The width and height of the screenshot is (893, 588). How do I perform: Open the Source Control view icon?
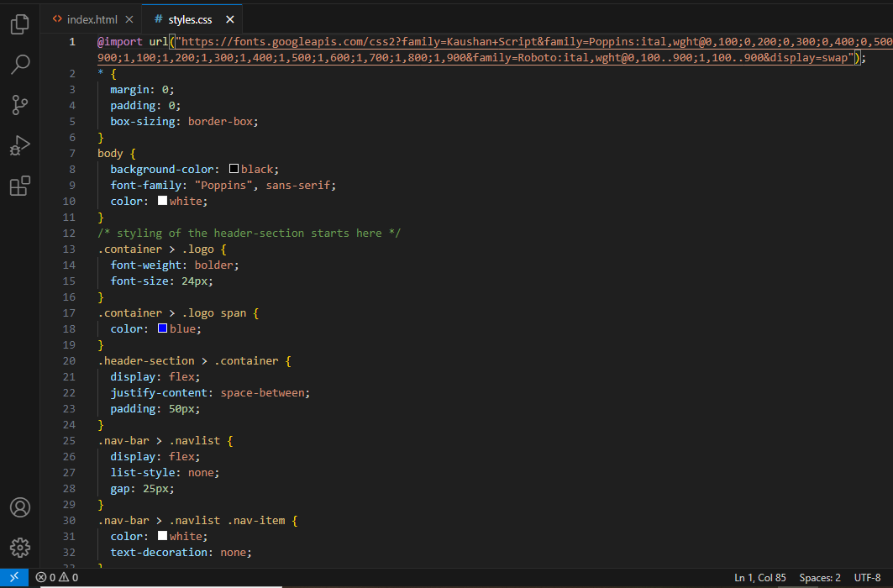[20, 105]
